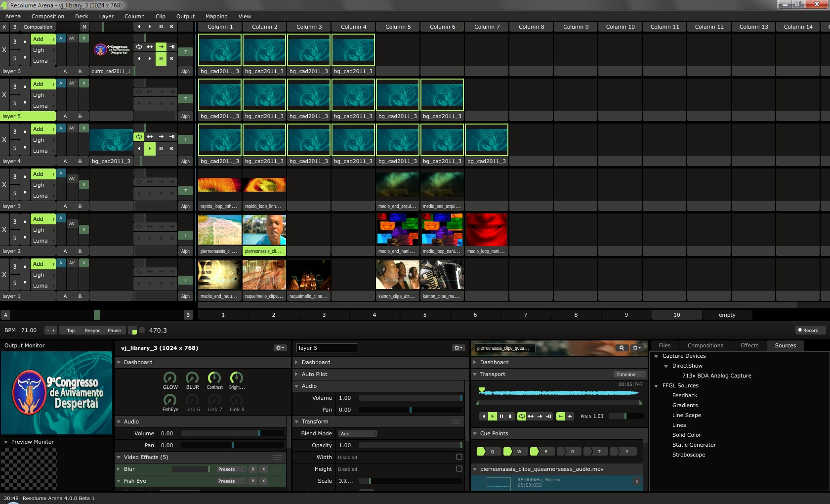
Task: Open layer 6 Add blend mode dropdown
Action: [43, 39]
